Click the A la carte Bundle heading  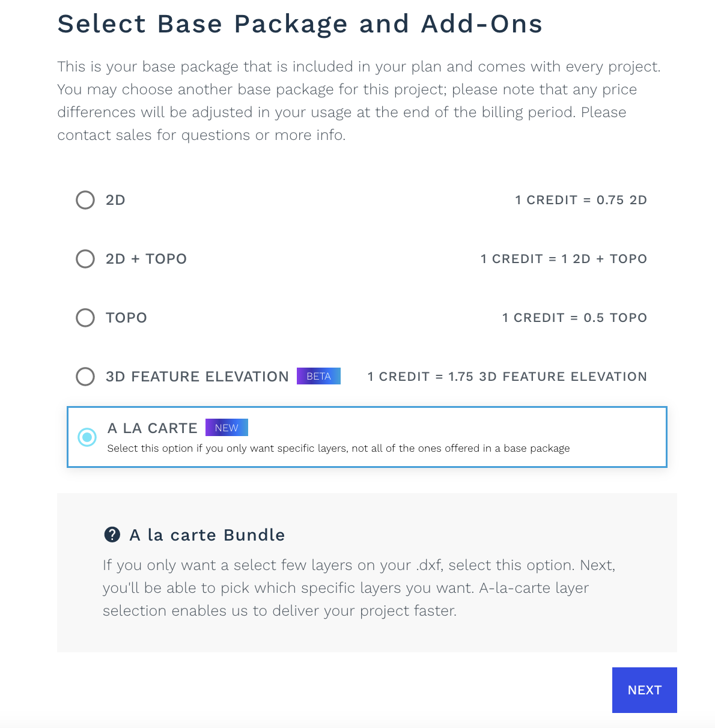207,535
